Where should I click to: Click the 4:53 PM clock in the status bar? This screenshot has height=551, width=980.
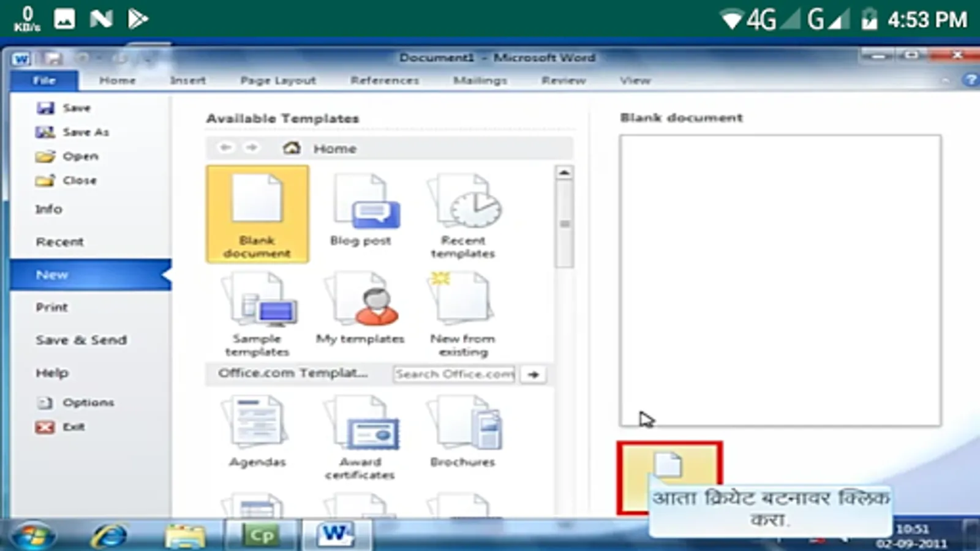927,20
